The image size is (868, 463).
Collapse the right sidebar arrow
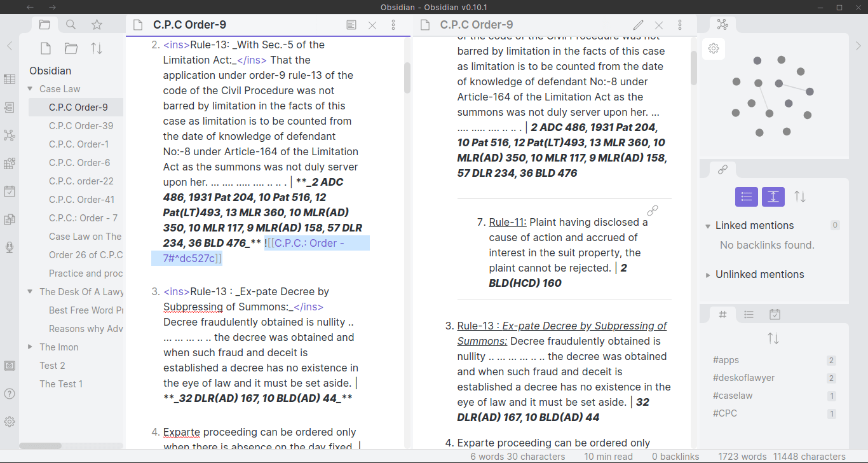[858, 46]
